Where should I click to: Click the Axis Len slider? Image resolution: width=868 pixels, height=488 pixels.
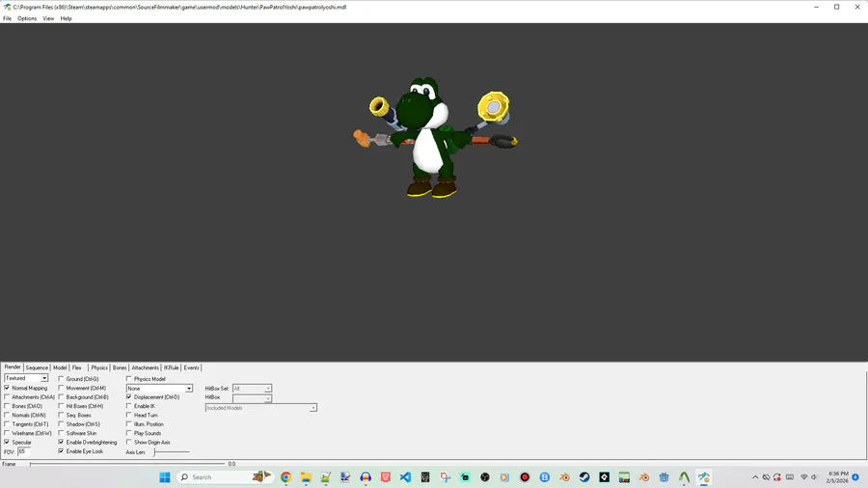pyautogui.click(x=172, y=452)
